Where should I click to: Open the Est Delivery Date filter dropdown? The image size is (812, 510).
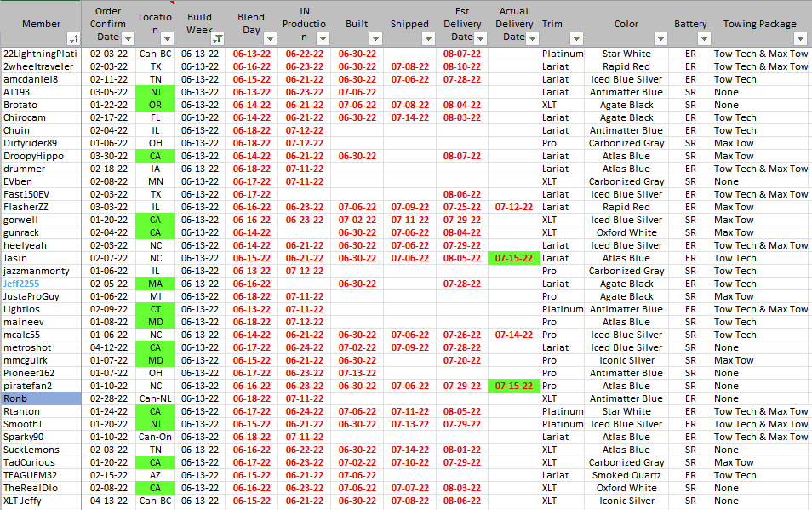[x=479, y=39]
